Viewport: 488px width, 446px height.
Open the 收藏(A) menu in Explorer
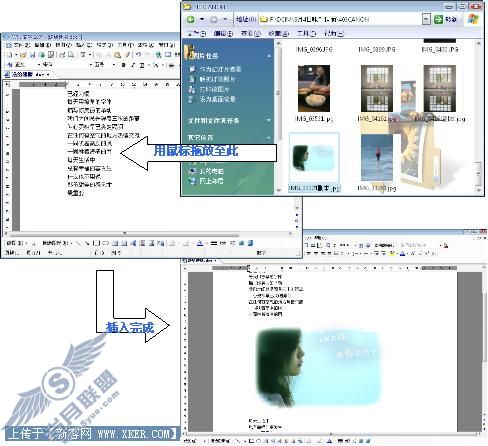pyautogui.click(x=279, y=33)
